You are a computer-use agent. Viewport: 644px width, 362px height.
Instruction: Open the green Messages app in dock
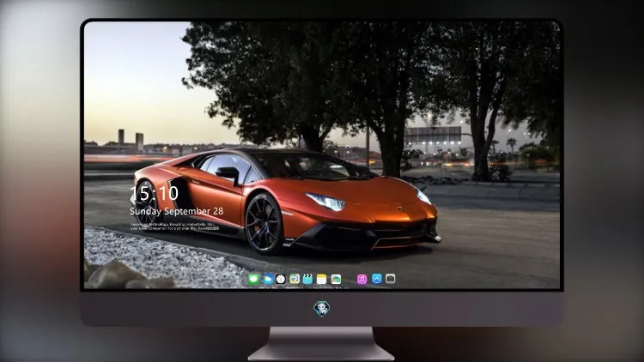[x=253, y=279]
